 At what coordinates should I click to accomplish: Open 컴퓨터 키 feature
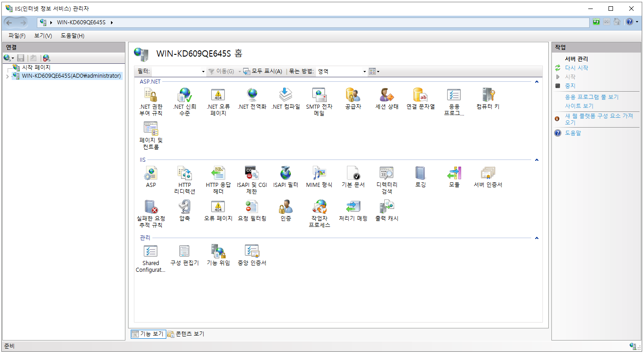tap(488, 99)
